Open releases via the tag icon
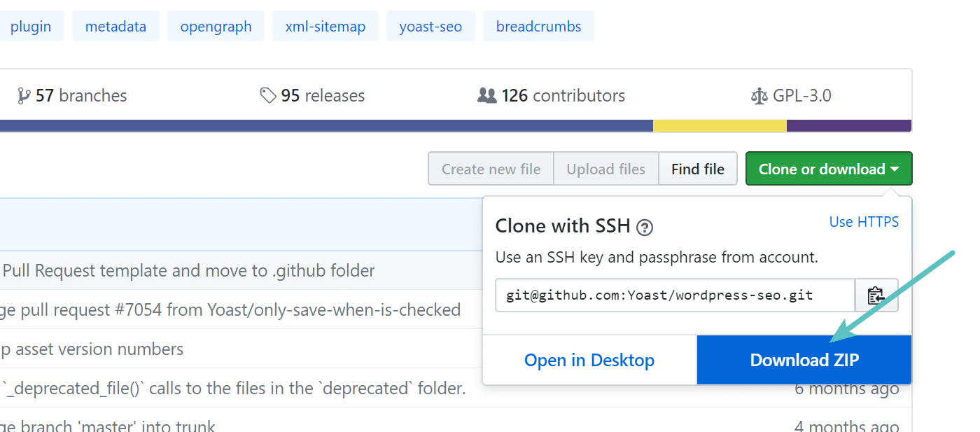Screen dimensions: 980x432 [269, 95]
